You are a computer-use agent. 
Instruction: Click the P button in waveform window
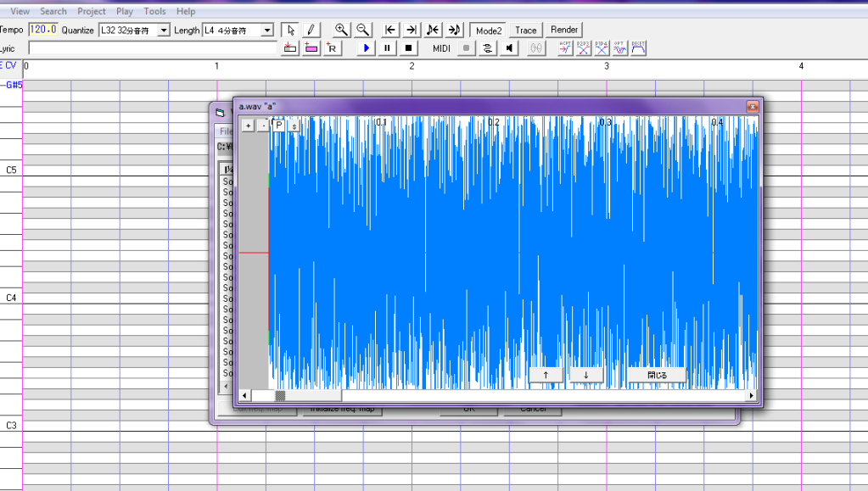coord(279,126)
